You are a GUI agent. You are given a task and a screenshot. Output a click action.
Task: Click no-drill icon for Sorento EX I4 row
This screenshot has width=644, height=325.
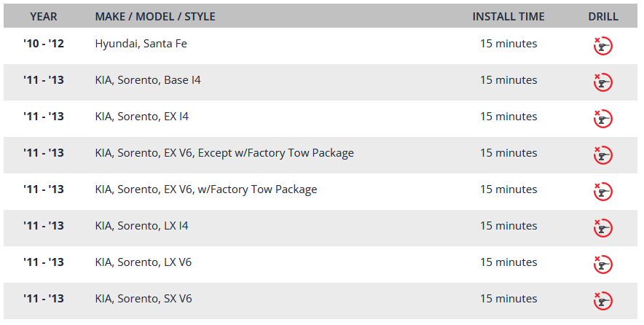(x=602, y=119)
